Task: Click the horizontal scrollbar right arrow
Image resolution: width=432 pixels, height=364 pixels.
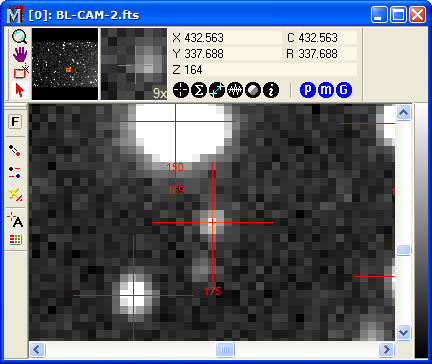Action: click(x=386, y=349)
